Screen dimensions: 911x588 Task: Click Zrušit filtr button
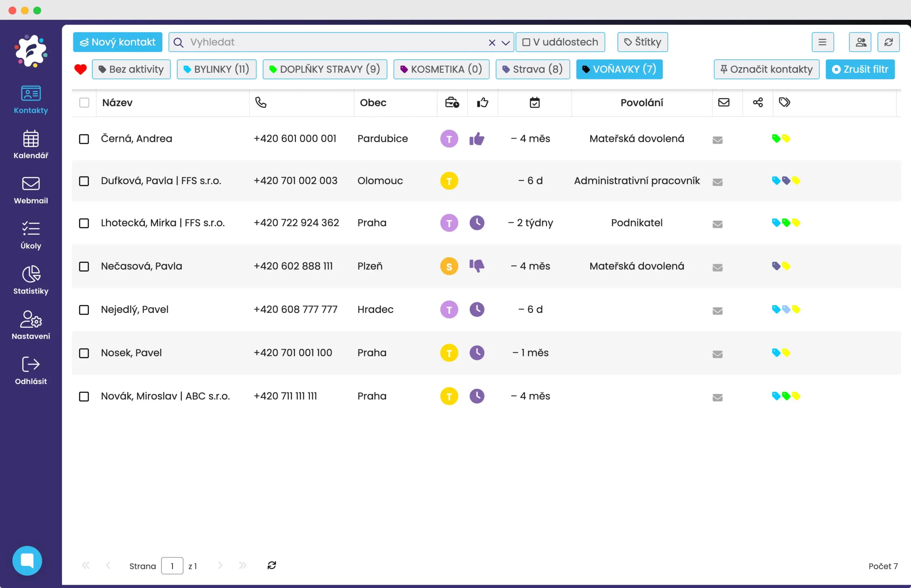pos(859,69)
